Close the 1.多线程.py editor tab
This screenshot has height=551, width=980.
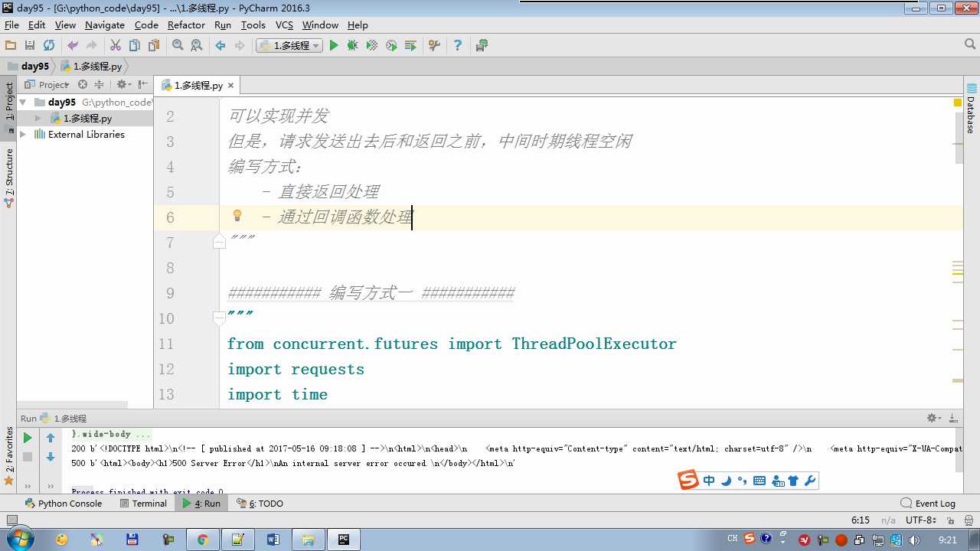(x=230, y=86)
